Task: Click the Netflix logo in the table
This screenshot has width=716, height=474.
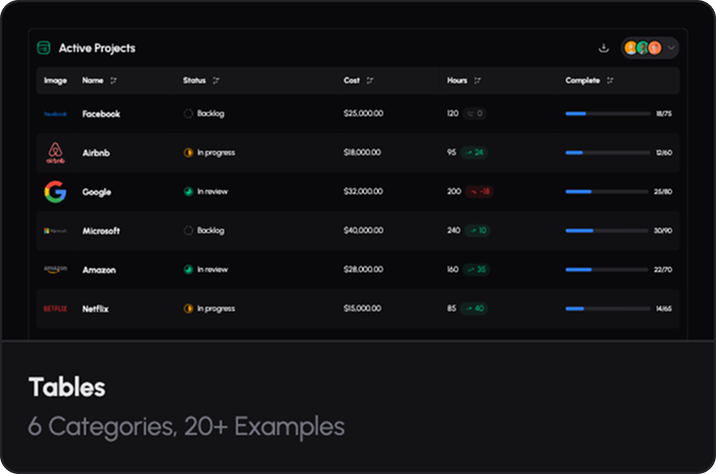Action: 55,309
